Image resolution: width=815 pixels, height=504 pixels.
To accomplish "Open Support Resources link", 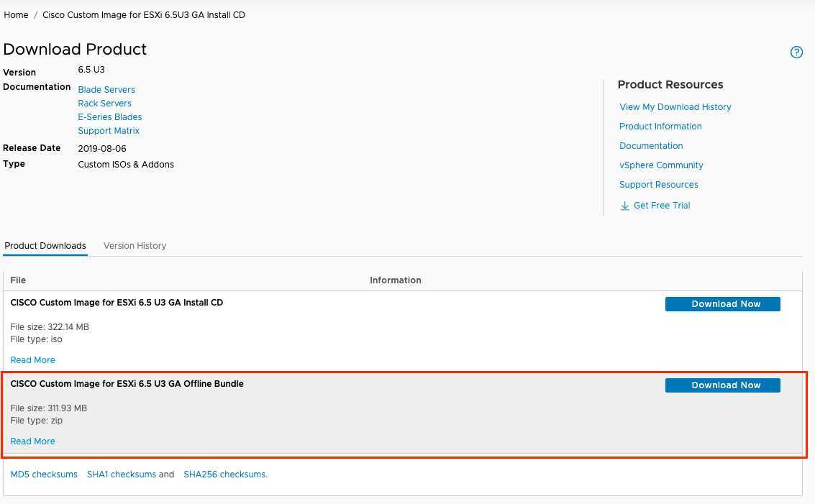I will pyautogui.click(x=659, y=185).
